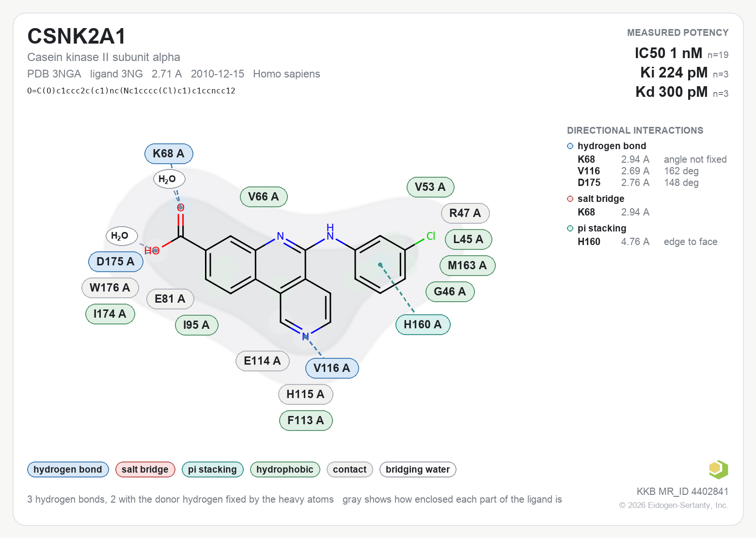Click the pyridine nitrogen atom near V116 A
The image size is (756, 538).
click(305, 336)
